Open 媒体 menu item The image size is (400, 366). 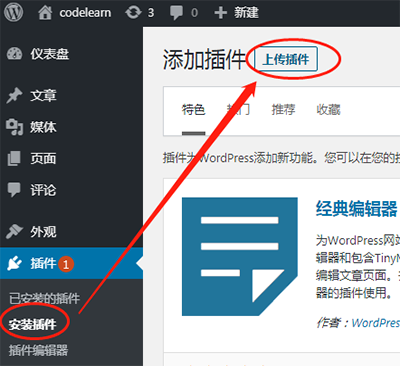click(x=43, y=127)
